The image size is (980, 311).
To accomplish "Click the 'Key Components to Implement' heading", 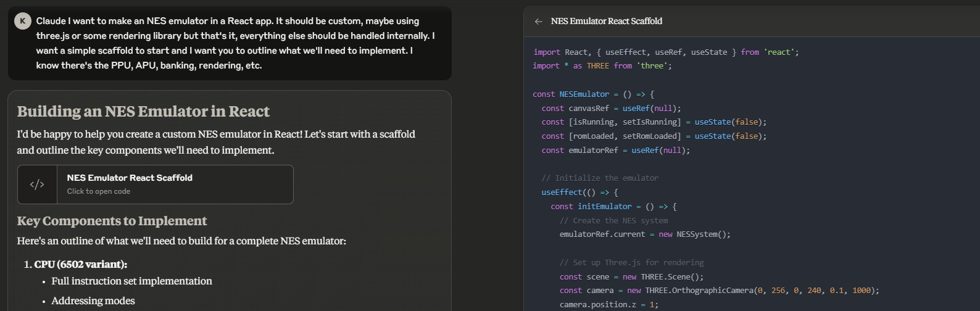I will tap(112, 221).
